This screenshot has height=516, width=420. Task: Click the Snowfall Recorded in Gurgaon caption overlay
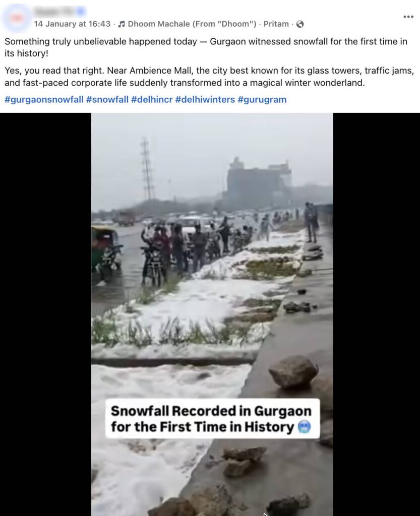tap(212, 419)
